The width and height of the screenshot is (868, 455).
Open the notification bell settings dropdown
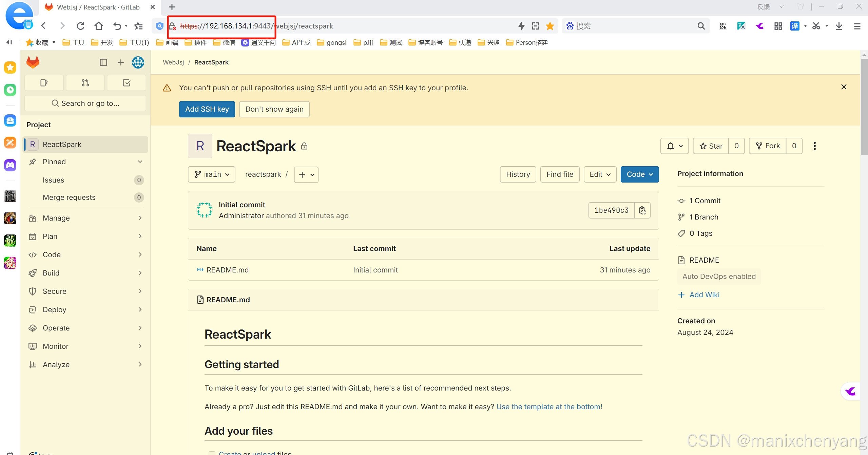(x=674, y=146)
